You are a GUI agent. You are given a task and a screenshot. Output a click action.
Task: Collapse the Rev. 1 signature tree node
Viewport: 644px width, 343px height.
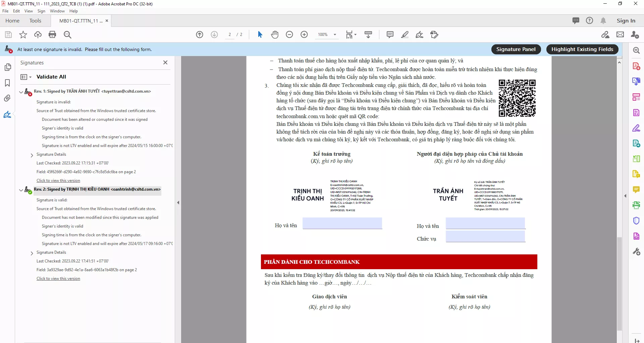[21, 92]
